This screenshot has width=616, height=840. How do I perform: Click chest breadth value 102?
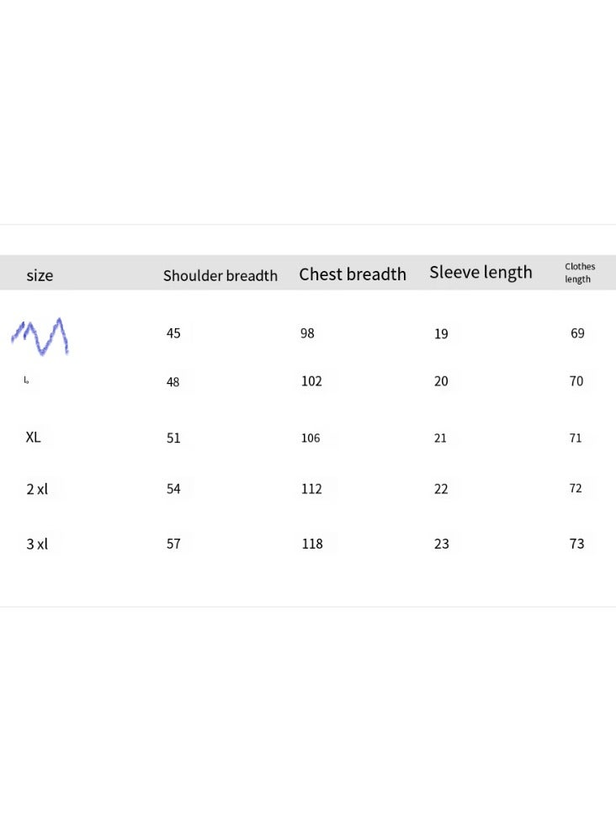click(311, 381)
